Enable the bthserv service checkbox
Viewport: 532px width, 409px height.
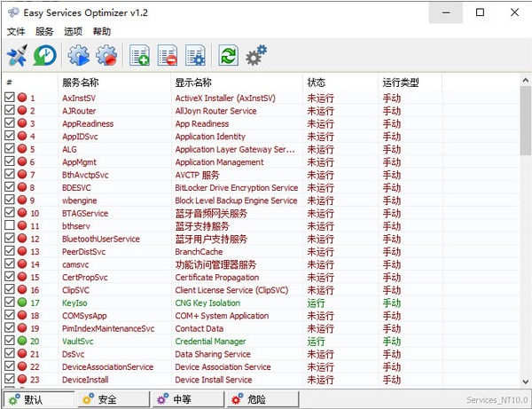coord(10,226)
